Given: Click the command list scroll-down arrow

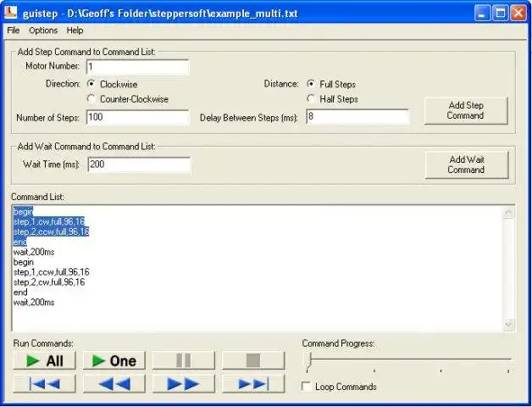Looking at the screenshot, I should coord(508,324).
